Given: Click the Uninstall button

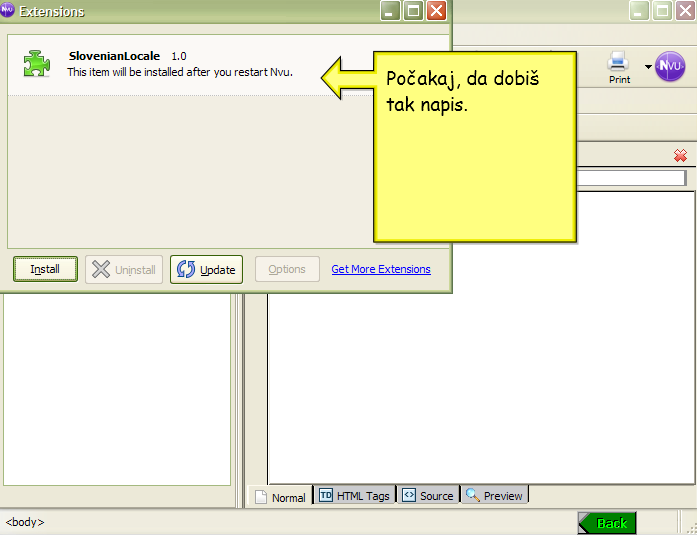Looking at the screenshot, I should pyautogui.click(x=124, y=269).
